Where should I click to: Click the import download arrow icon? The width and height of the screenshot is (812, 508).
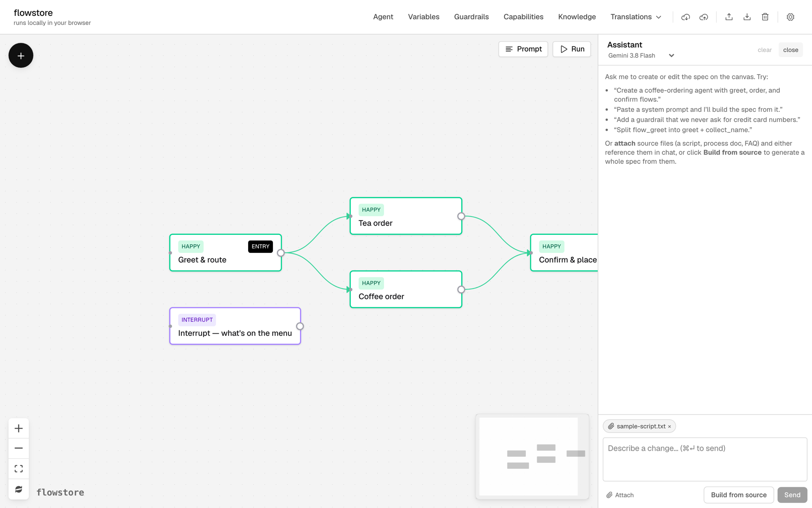747,17
